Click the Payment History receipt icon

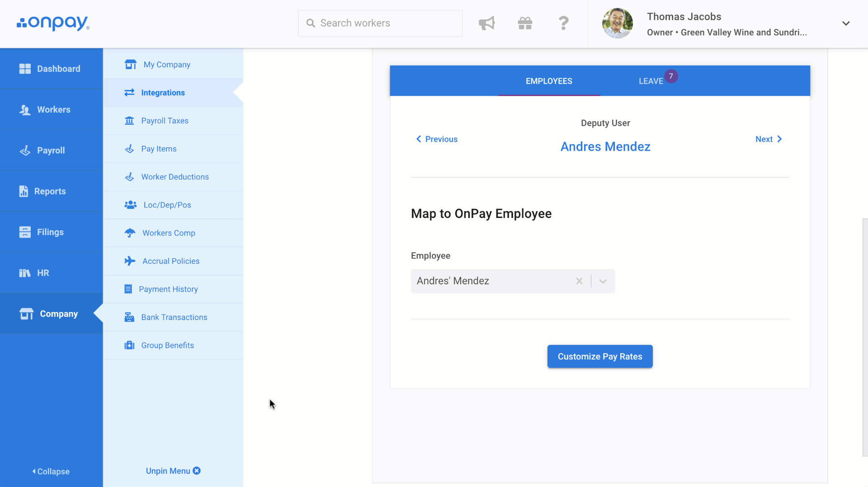point(128,289)
